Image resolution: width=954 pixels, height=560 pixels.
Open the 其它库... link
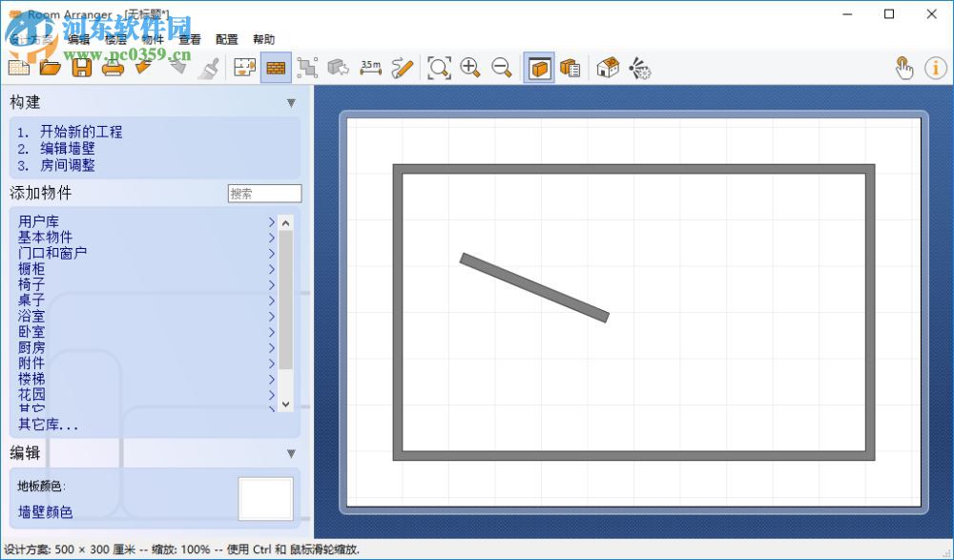pos(48,425)
